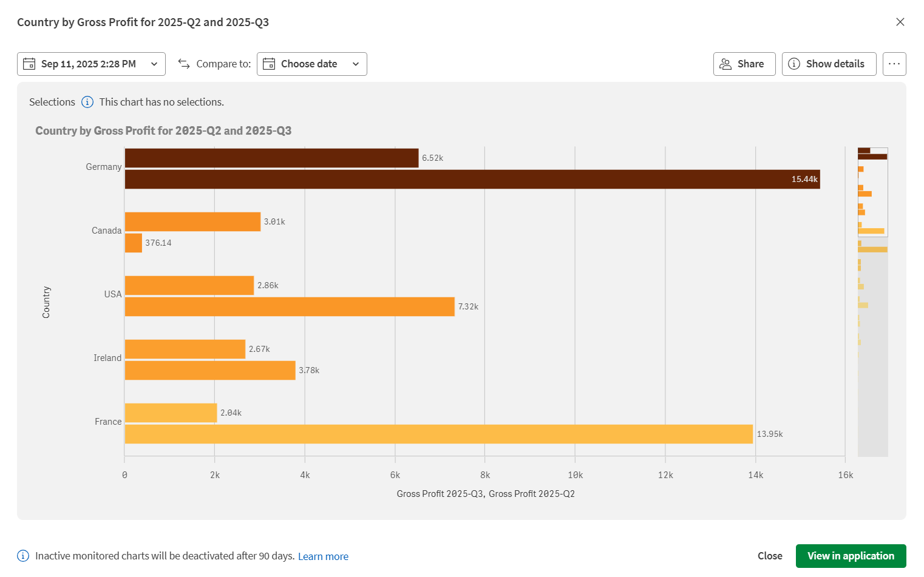Open the ellipsis more options menu
This screenshot has width=924, height=577.
pyautogui.click(x=894, y=64)
